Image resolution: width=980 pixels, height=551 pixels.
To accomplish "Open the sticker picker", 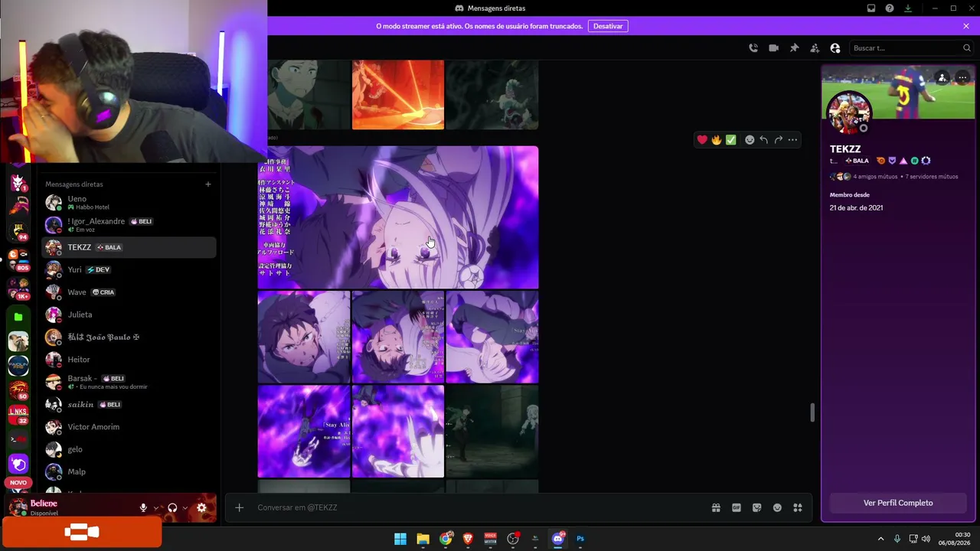I will coord(757,507).
